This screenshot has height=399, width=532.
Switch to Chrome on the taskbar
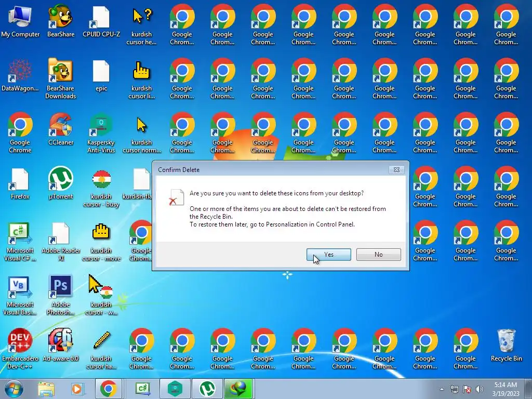coord(108,389)
